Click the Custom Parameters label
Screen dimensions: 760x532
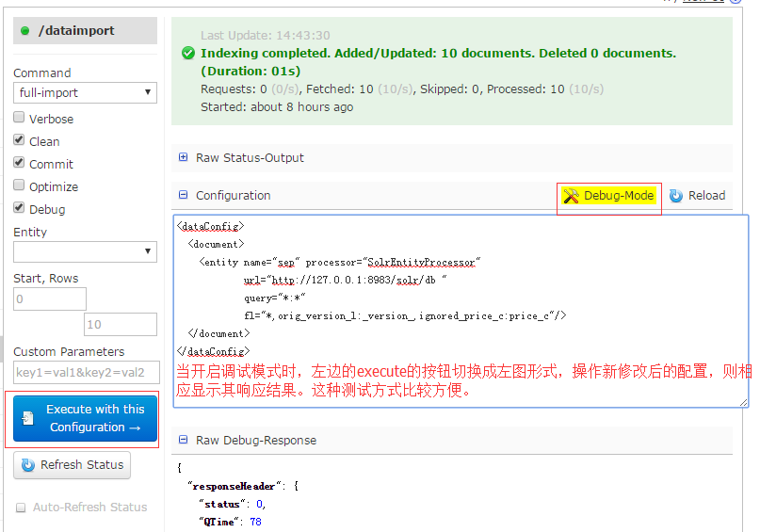click(69, 352)
